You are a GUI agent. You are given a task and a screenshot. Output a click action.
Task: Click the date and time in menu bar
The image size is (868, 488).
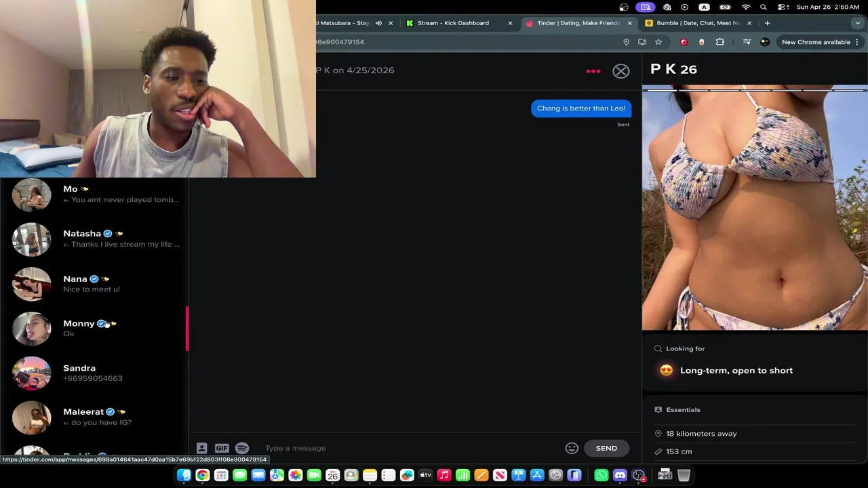829,7
